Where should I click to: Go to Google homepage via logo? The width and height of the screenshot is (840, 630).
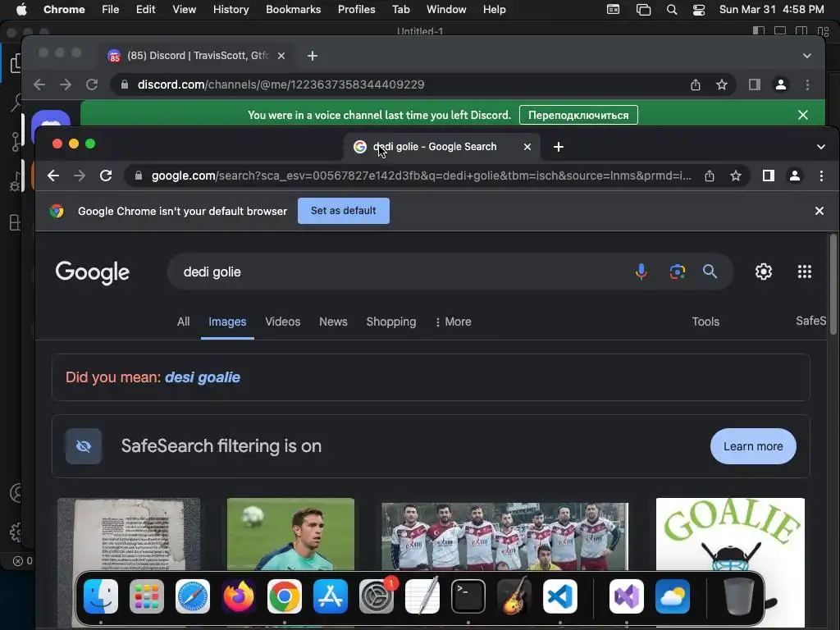[x=92, y=272]
